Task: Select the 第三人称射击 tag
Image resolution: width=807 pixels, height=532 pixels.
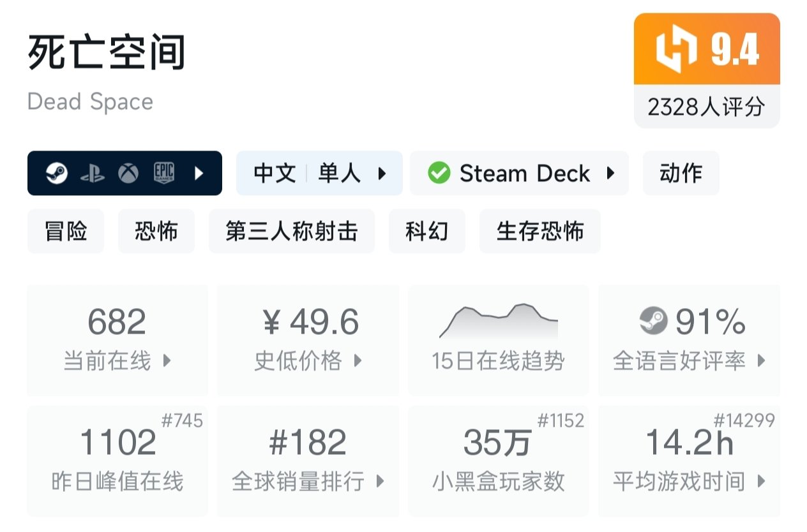Action: point(291,232)
